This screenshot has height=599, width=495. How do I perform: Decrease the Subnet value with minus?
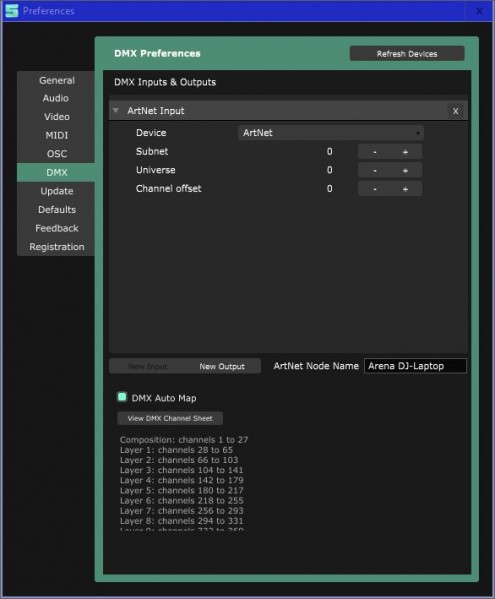tap(375, 152)
